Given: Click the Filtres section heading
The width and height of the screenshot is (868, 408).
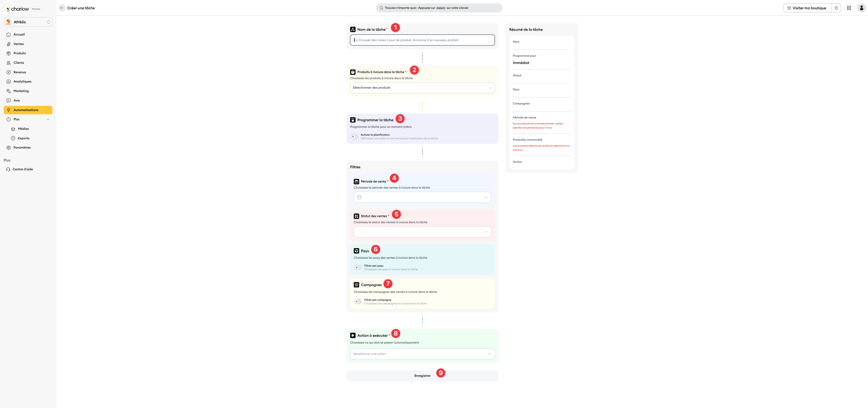Looking at the screenshot, I should pos(355,167).
